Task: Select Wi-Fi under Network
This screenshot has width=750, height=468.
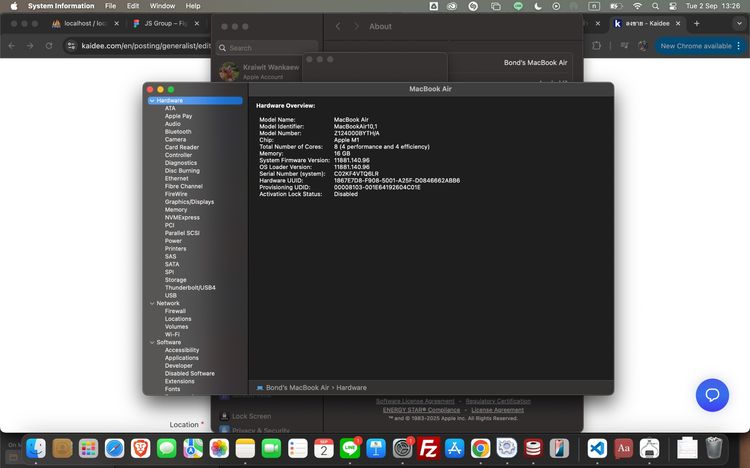Action: pos(172,334)
